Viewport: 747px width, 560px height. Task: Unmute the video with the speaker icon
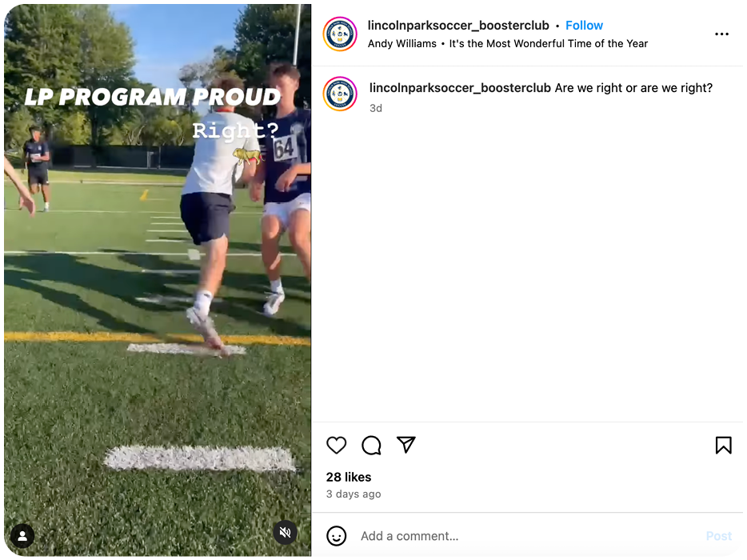tap(285, 532)
